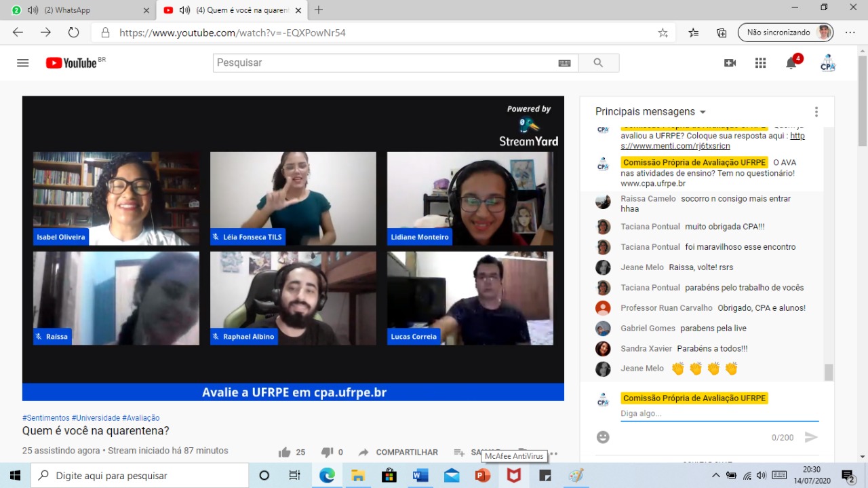This screenshot has width=868, height=488.
Task: Click the browser address bar URL
Action: tap(233, 33)
